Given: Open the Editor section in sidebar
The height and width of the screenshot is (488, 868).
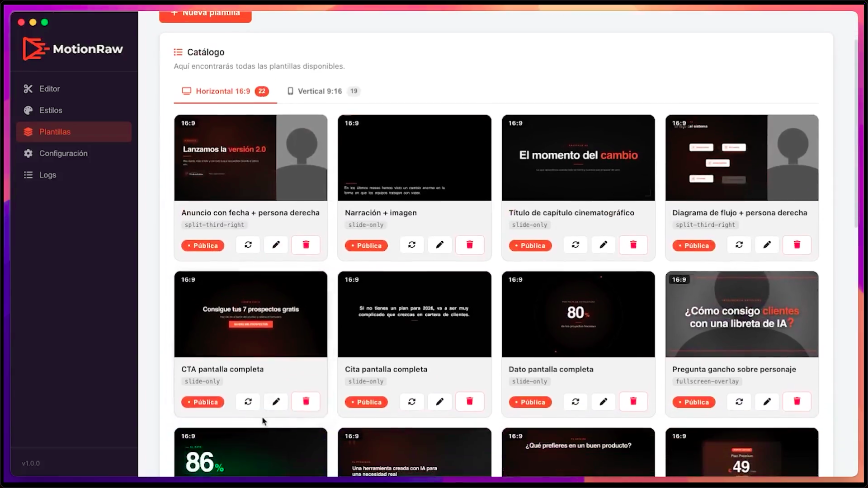Looking at the screenshot, I should tap(74, 89).
